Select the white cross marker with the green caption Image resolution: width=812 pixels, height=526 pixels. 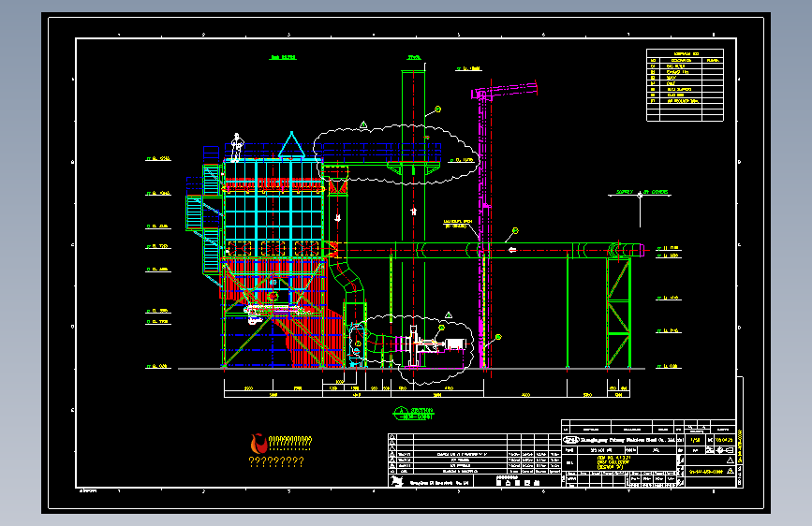click(640, 195)
